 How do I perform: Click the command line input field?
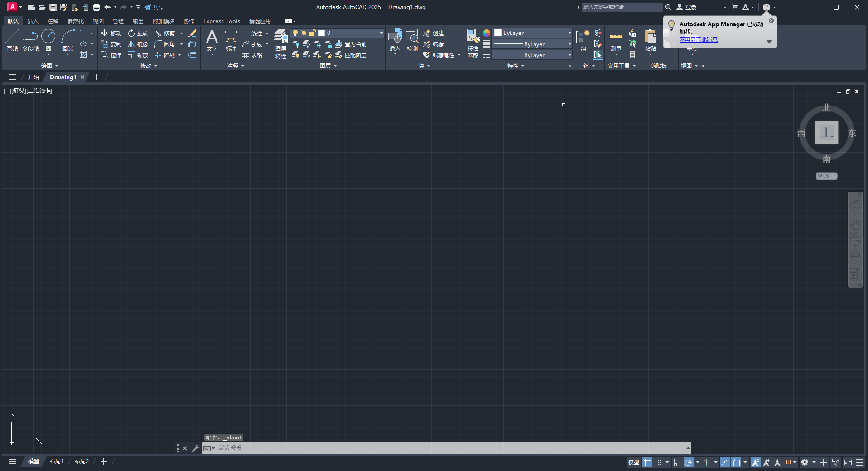448,448
